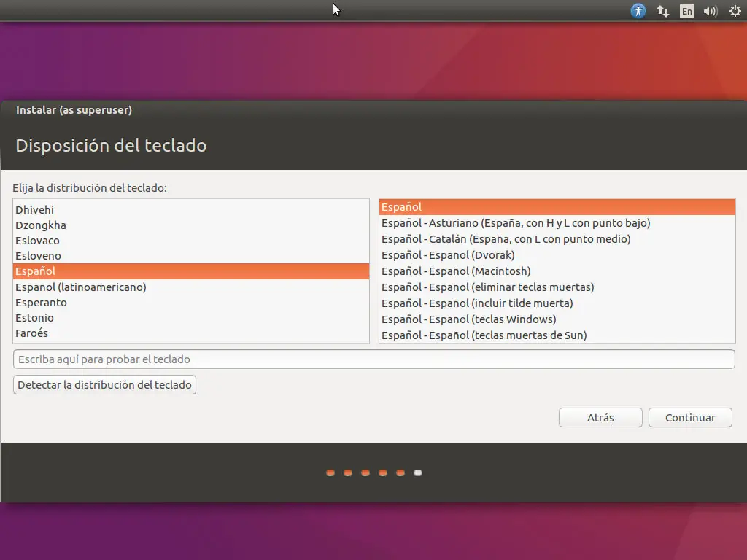Click Detectar la distribución del teclado
Viewport: 747px width, 560px height.
pyautogui.click(x=104, y=385)
